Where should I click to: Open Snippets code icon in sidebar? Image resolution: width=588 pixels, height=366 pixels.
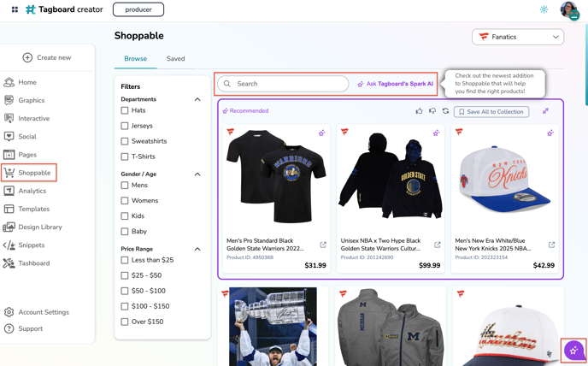click(x=9, y=245)
